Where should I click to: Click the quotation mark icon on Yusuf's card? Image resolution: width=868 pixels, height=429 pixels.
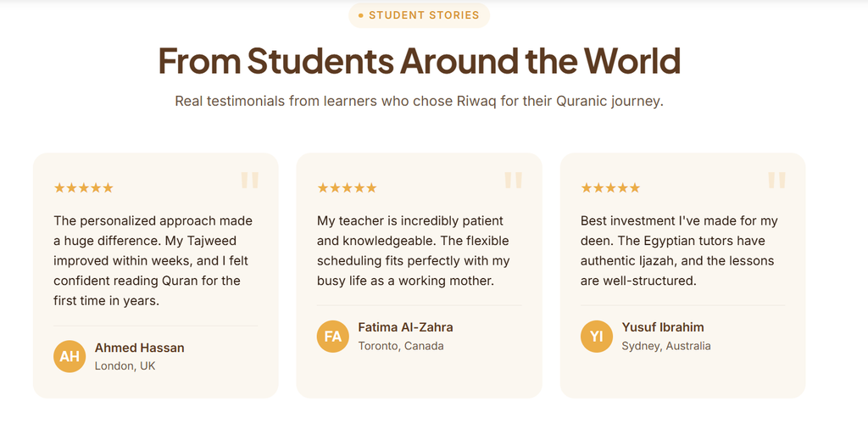point(776,181)
